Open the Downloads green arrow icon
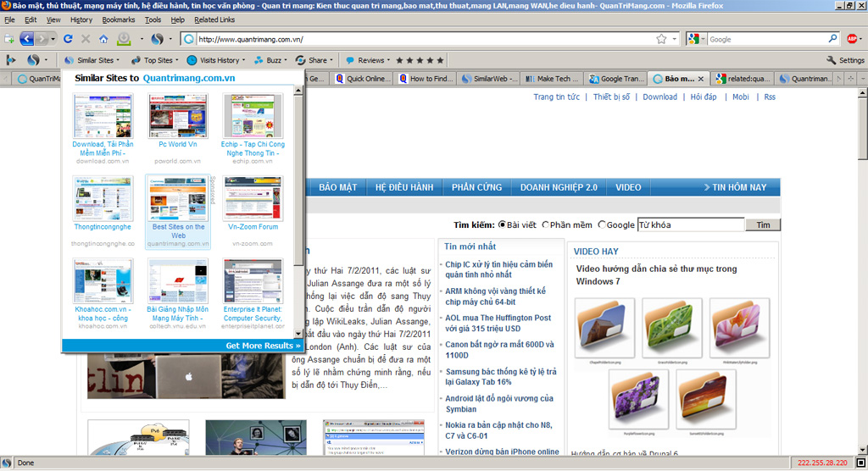868x471 pixels. click(x=124, y=39)
